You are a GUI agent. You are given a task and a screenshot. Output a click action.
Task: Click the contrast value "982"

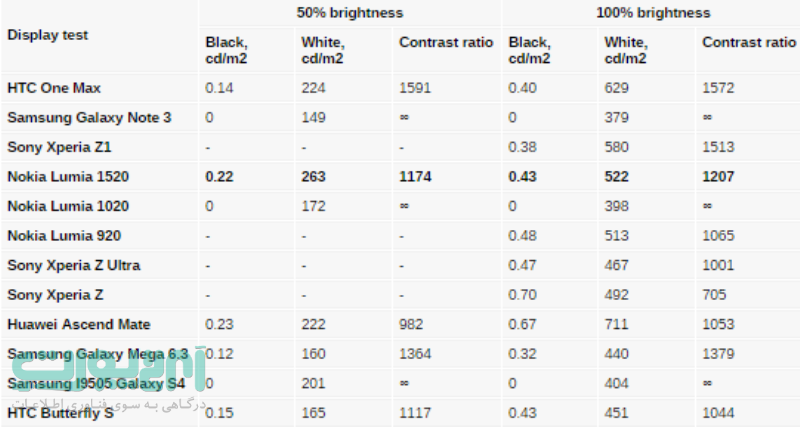point(411,324)
